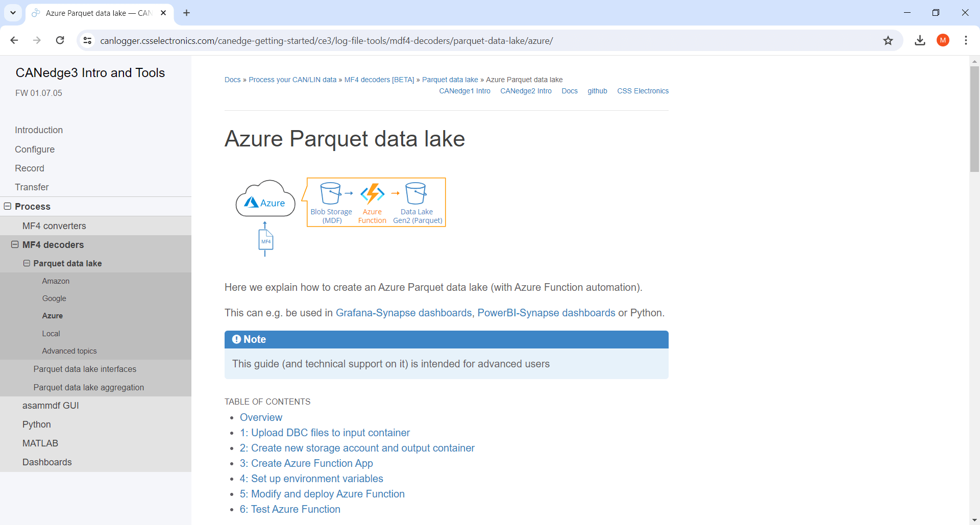Open PowerBI-Synapse dashboards link

point(546,313)
